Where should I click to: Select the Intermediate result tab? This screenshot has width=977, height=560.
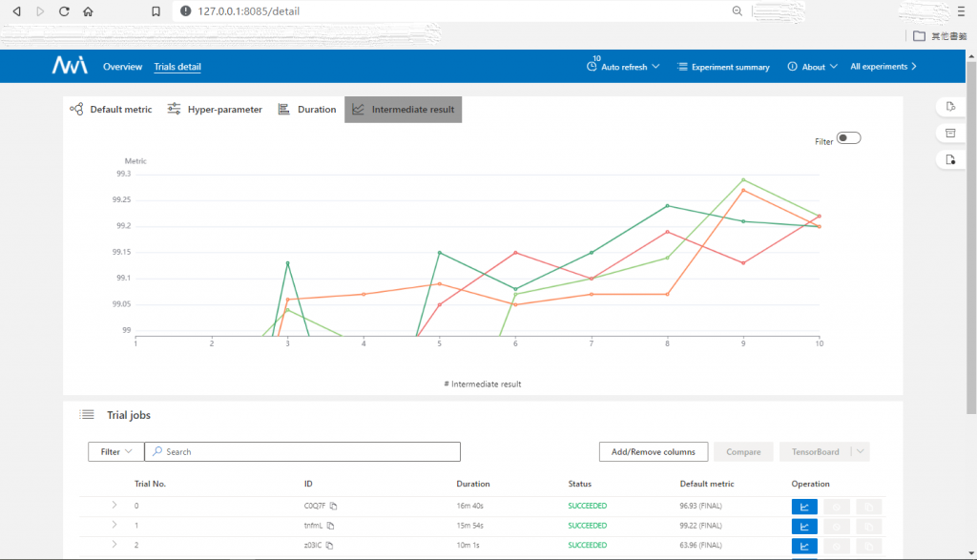(404, 109)
